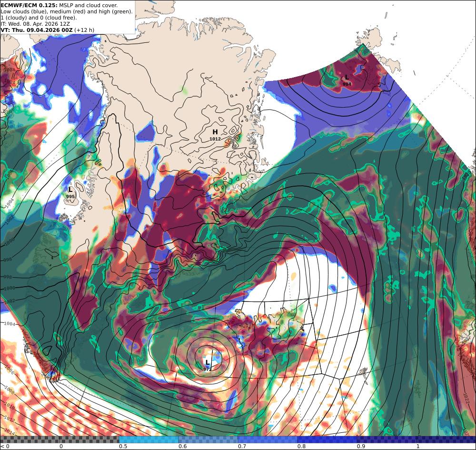Click the 1014 isobar label

click(10, 432)
